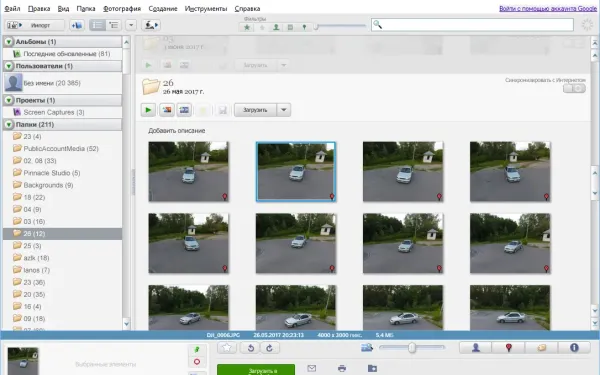600x375 pixels.
Task: Email the selected photo
Action: pyautogui.click(x=311, y=368)
